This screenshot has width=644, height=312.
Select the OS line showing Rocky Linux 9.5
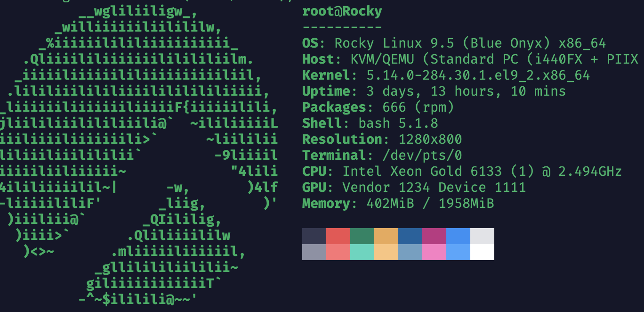click(454, 43)
